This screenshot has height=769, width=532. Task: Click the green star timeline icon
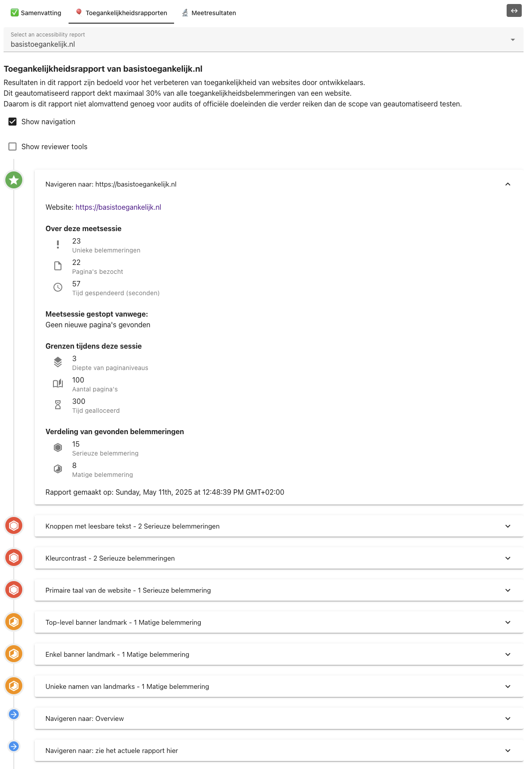(x=14, y=180)
